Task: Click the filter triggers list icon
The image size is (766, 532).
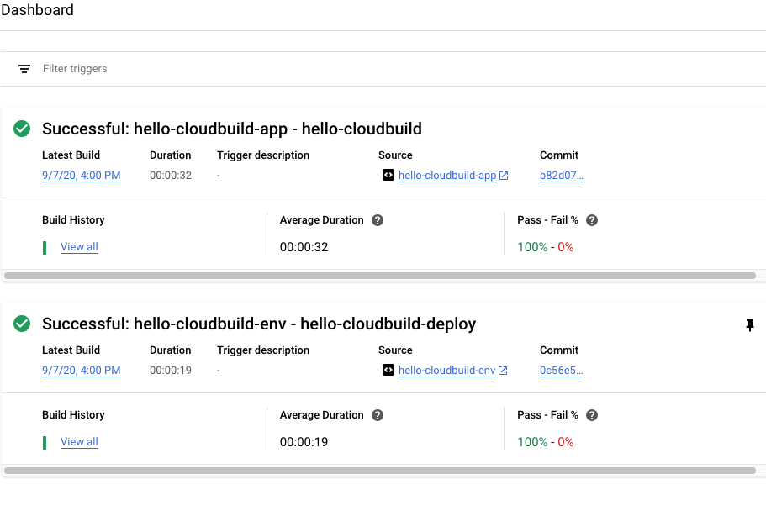Action: coord(24,69)
